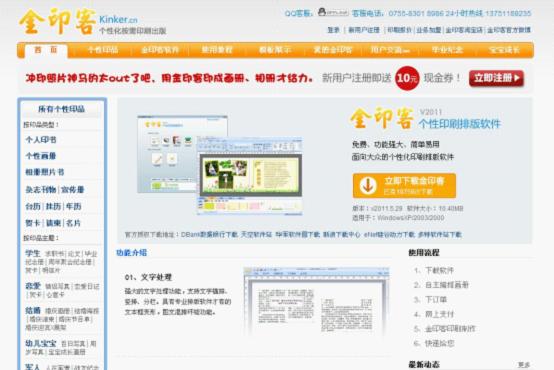Click the QQ customer service penguin icon

tap(322, 12)
